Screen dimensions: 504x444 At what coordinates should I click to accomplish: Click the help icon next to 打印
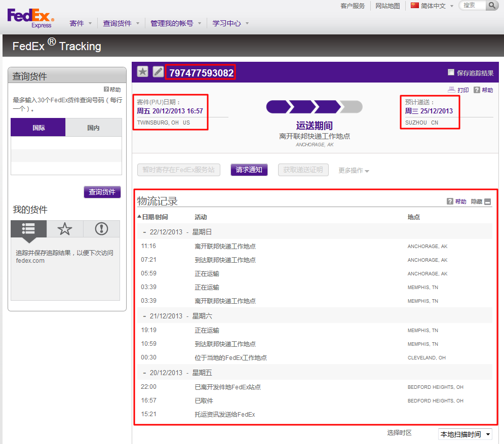(477, 90)
